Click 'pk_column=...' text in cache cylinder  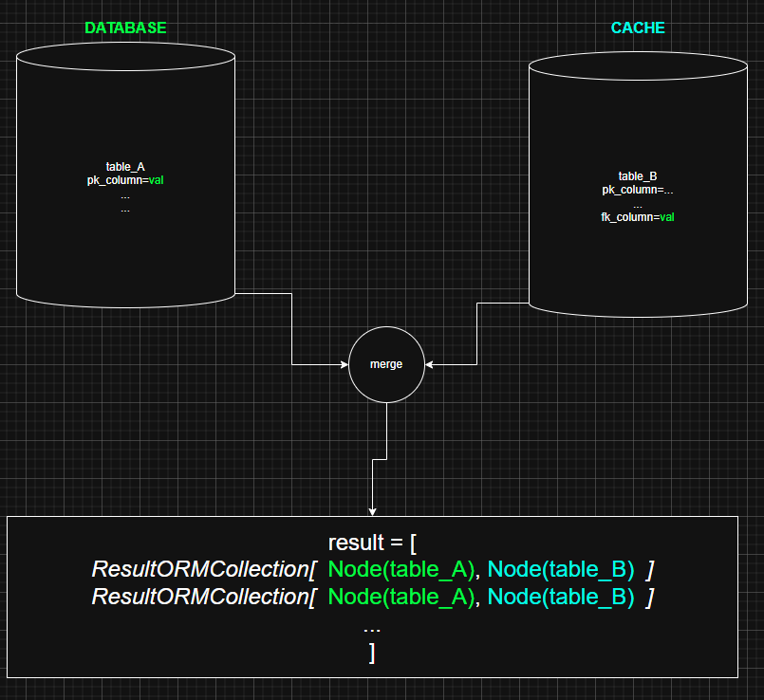tap(638, 190)
